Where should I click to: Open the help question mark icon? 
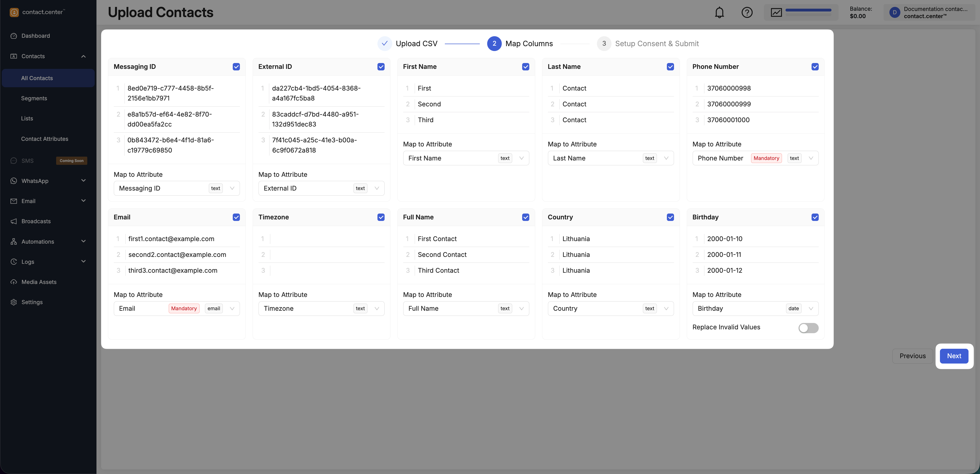click(x=747, y=13)
